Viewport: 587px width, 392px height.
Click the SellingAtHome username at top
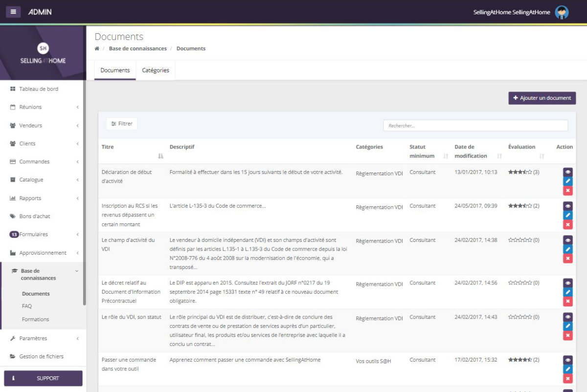(x=512, y=12)
